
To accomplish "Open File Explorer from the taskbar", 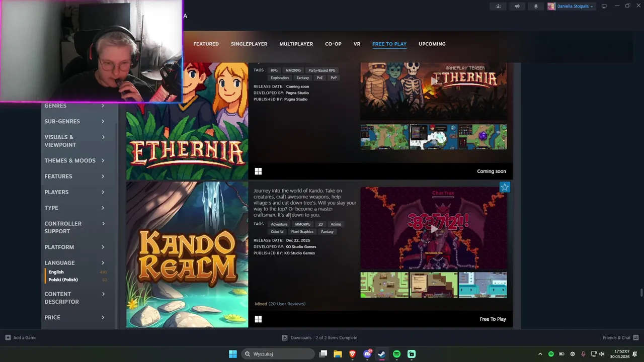I will (338, 354).
